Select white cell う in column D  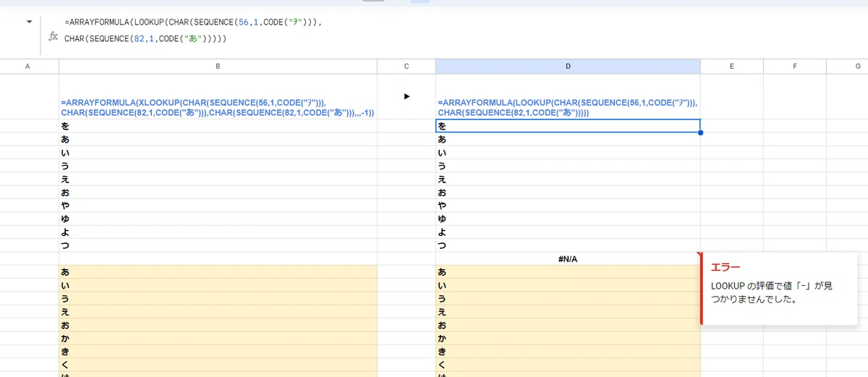568,166
